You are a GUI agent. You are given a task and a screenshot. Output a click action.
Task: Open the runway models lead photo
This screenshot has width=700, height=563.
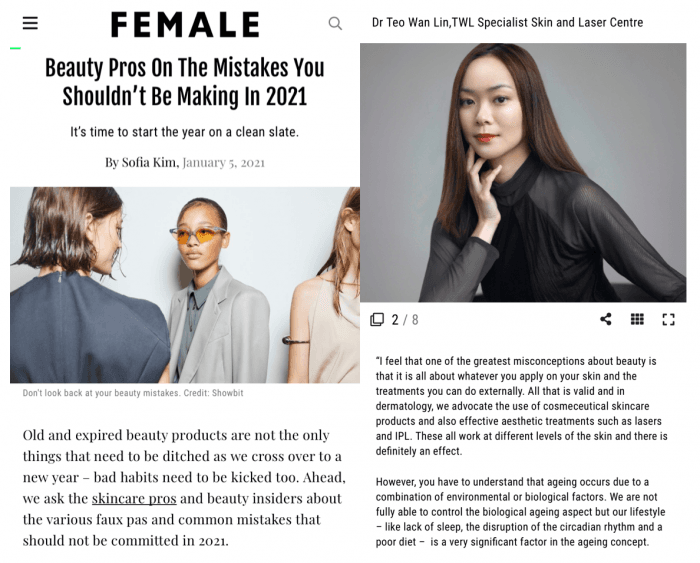185,285
